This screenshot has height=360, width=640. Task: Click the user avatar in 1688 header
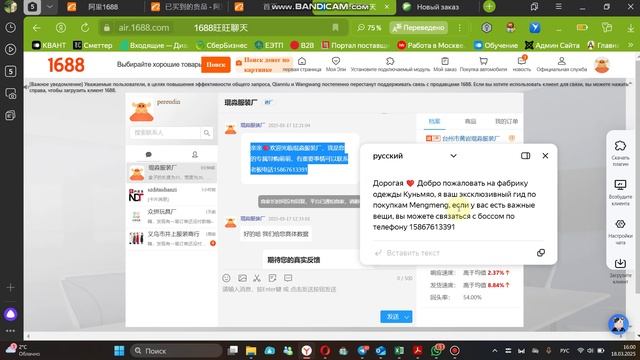[602, 65]
